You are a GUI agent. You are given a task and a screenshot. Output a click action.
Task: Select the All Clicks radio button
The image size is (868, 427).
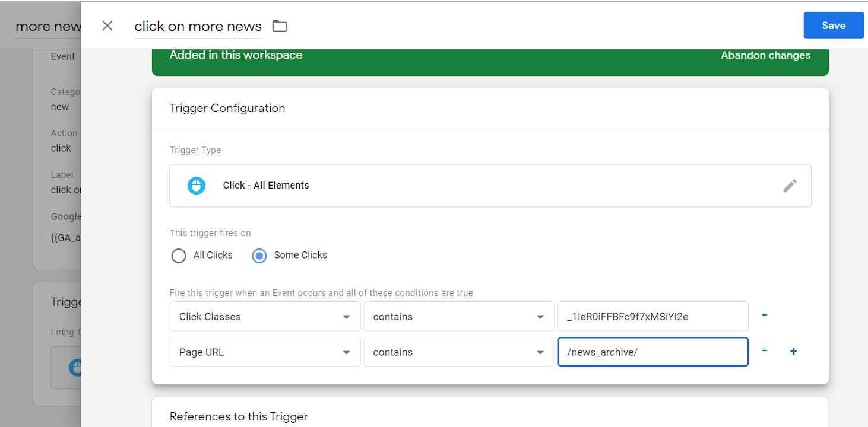click(179, 256)
